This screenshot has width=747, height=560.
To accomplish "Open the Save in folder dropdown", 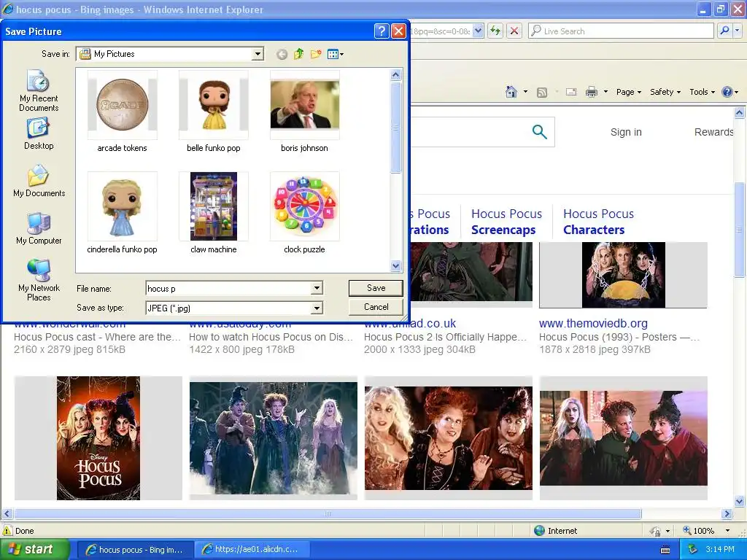I will click(258, 54).
